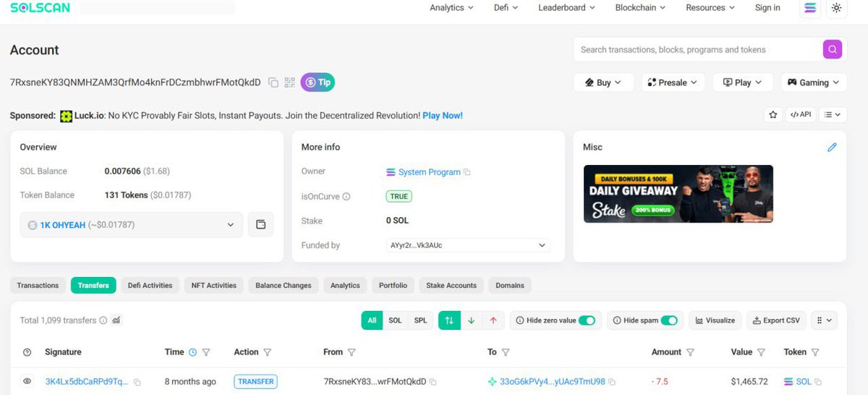The image size is (868, 395).
Task: Filter the Value column
Action: coord(762,352)
